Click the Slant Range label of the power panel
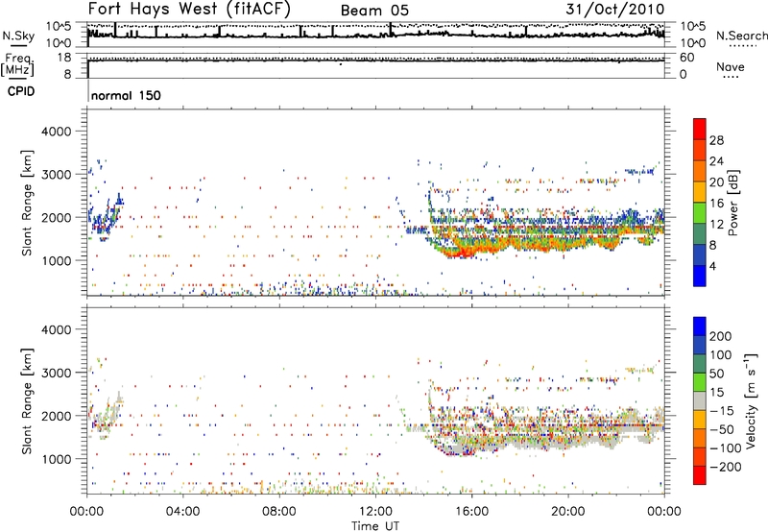The height and width of the screenshot is (532, 768). click(27, 203)
